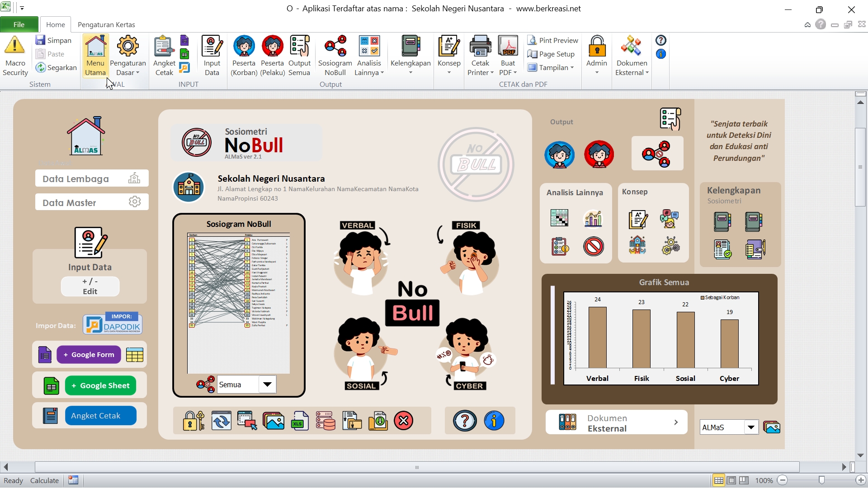Expand the ALMaS combo box
Viewport: 868px width, 488px height.
tap(751, 427)
